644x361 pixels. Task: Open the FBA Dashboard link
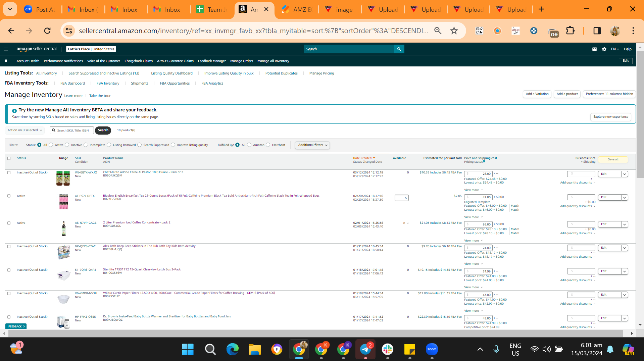click(72, 84)
